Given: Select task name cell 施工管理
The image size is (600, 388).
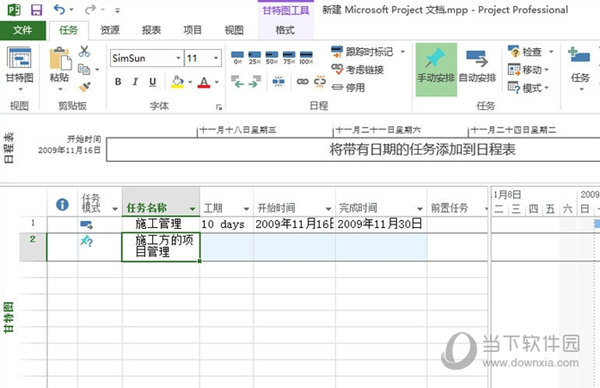Looking at the screenshot, I should tap(161, 224).
